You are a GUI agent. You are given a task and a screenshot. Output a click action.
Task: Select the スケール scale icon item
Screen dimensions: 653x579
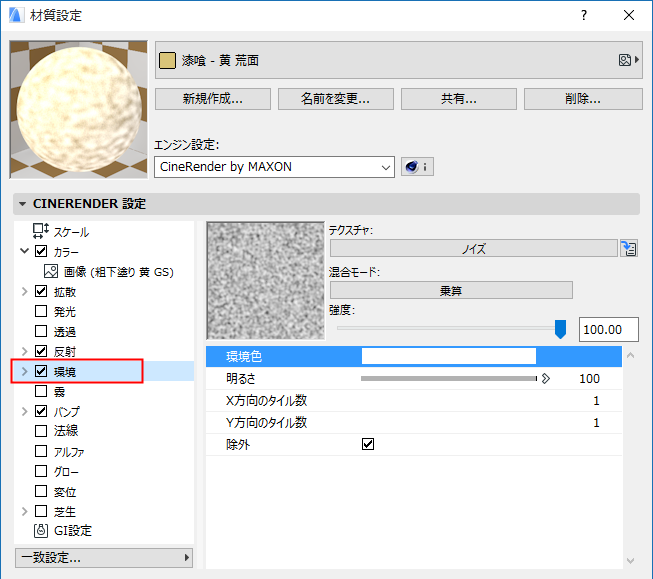coord(40,230)
